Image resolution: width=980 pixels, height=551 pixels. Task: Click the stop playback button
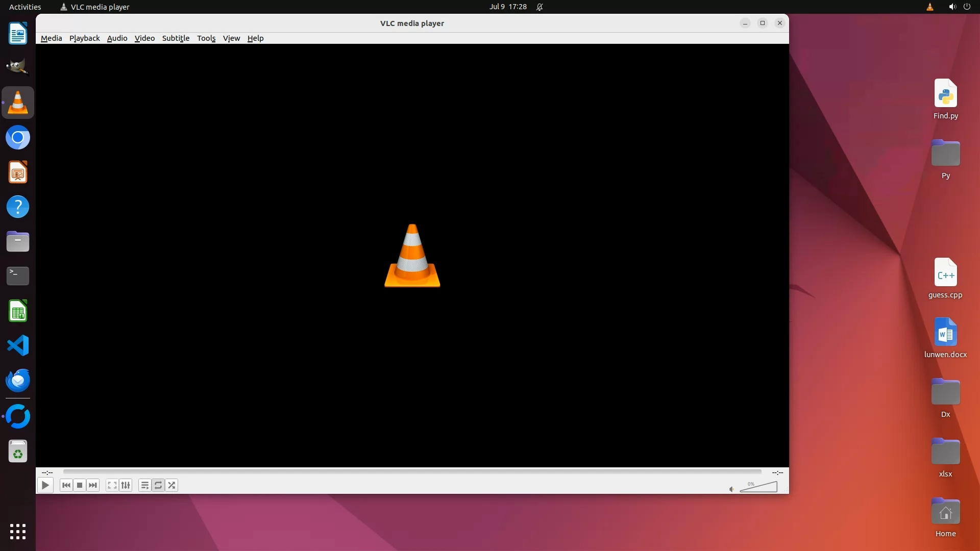[80, 485]
